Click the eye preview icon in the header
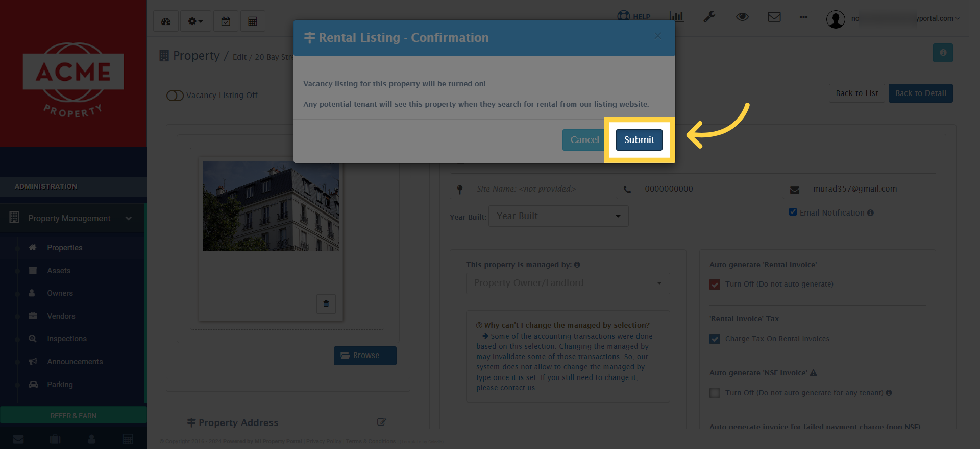 (742, 17)
